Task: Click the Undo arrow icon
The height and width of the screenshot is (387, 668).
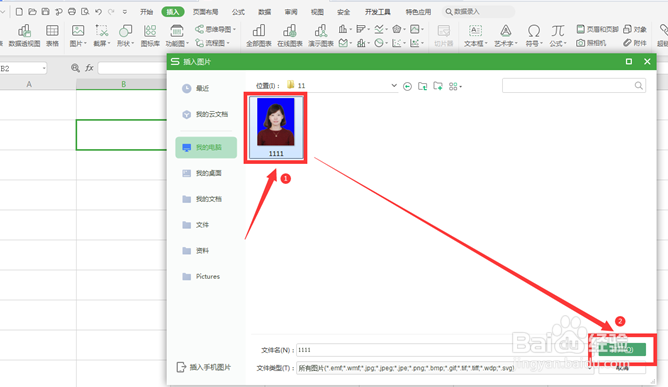Action: tap(98, 12)
